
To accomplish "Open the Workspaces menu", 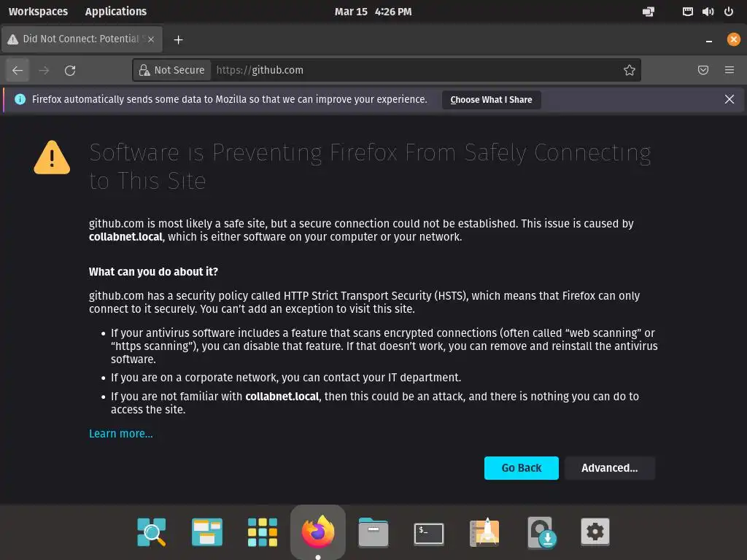I will (38, 12).
